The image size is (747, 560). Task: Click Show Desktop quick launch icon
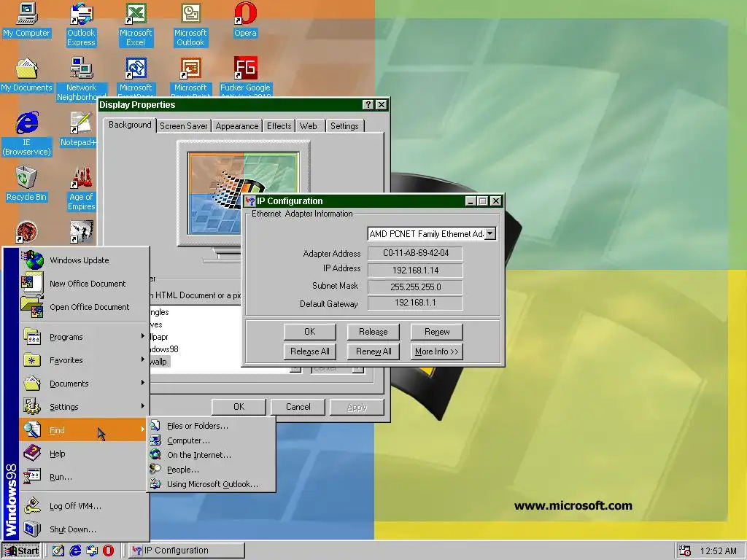58,551
